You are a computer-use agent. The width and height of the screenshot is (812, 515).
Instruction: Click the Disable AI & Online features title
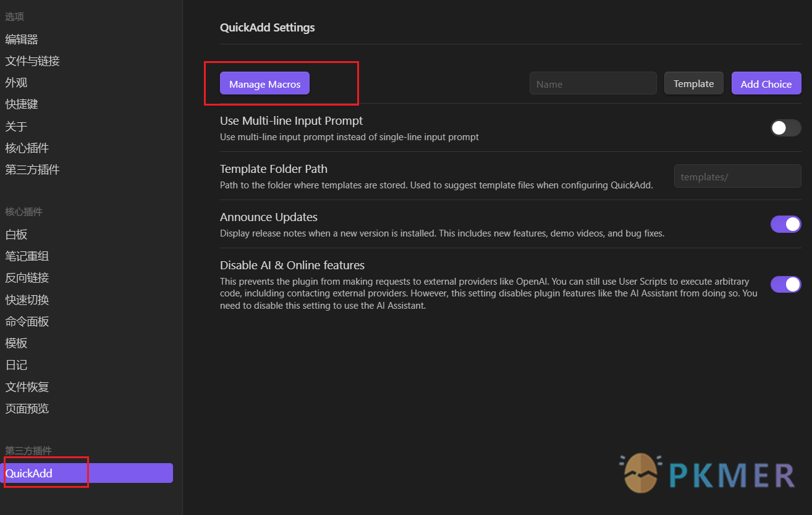point(292,266)
